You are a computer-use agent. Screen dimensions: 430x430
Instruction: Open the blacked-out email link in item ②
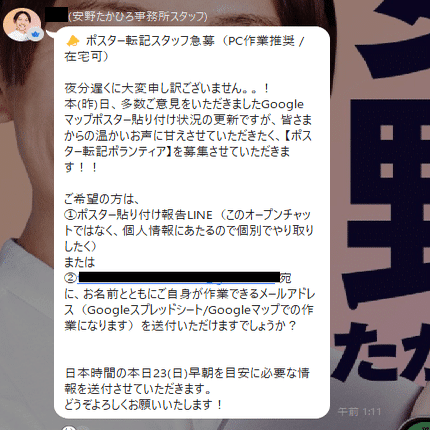pos(178,278)
